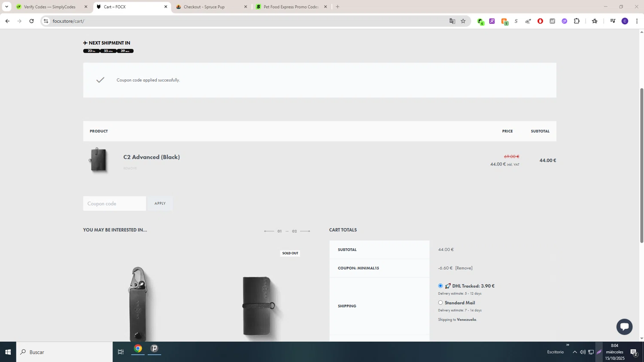
Task: Open the orange extension with badge 1
Action: point(504,21)
